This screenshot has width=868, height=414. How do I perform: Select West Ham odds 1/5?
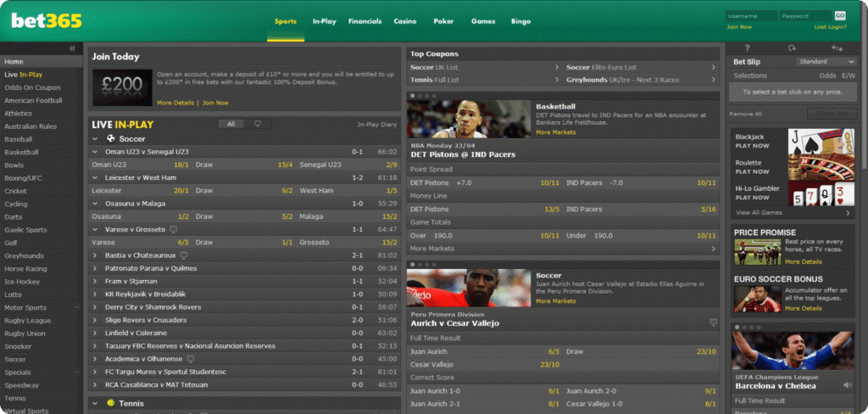392,191
